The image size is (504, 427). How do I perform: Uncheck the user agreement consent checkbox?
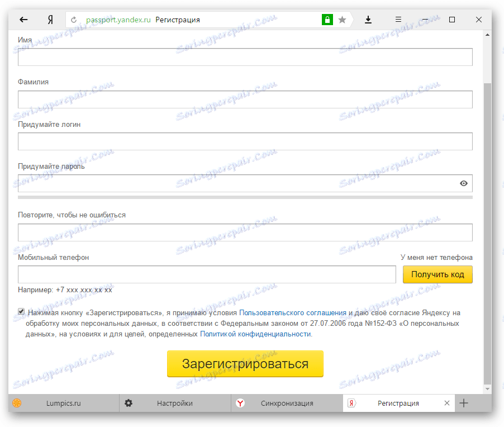[21, 311]
